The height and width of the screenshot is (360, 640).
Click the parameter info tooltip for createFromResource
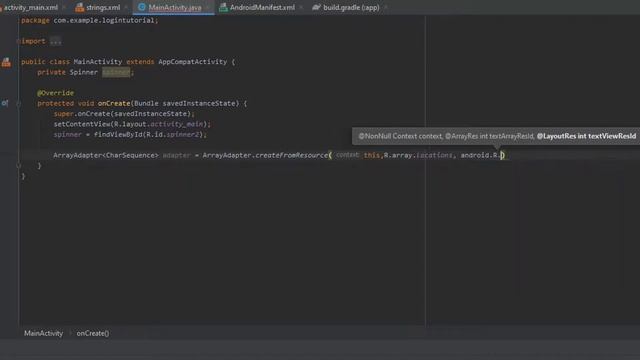click(x=496, y=136)
